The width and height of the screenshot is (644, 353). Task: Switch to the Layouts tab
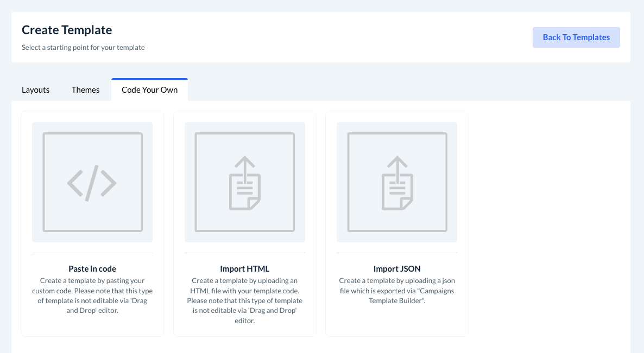pos(36,90)
